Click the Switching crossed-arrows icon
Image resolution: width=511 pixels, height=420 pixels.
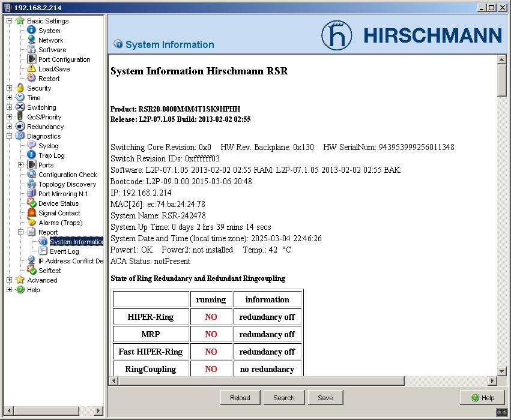(x=20, y=107)
